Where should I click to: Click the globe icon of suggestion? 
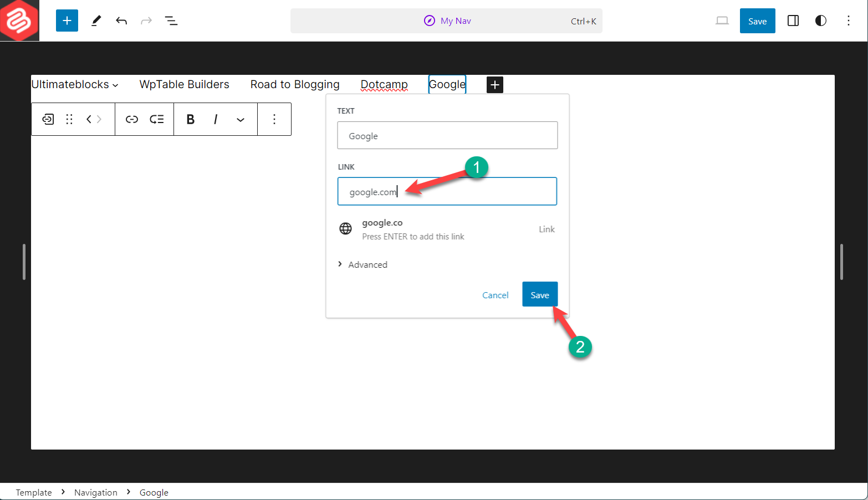click(345, 228)
